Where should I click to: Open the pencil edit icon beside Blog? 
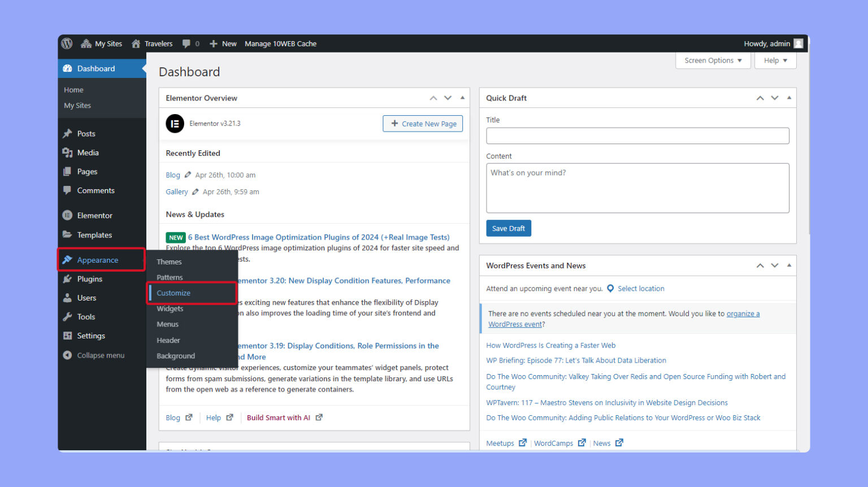click(186, 175)
